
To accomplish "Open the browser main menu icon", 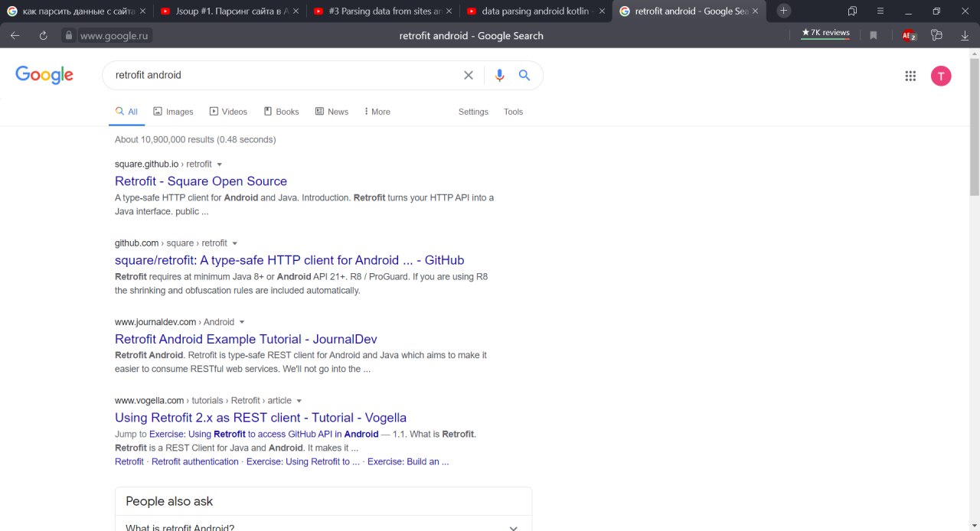I will (x=880, y=11).
